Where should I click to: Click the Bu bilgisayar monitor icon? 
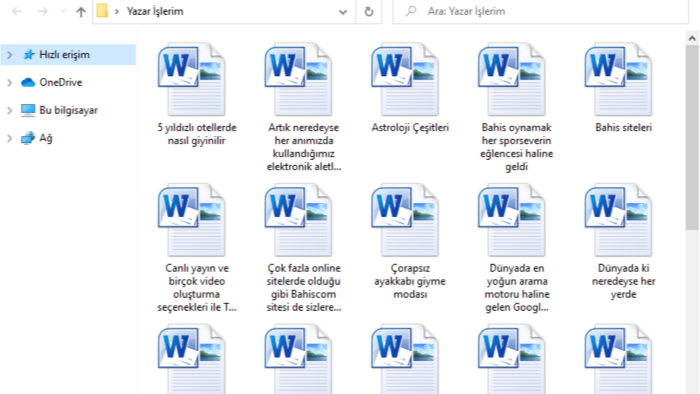(x=28, y=110)
